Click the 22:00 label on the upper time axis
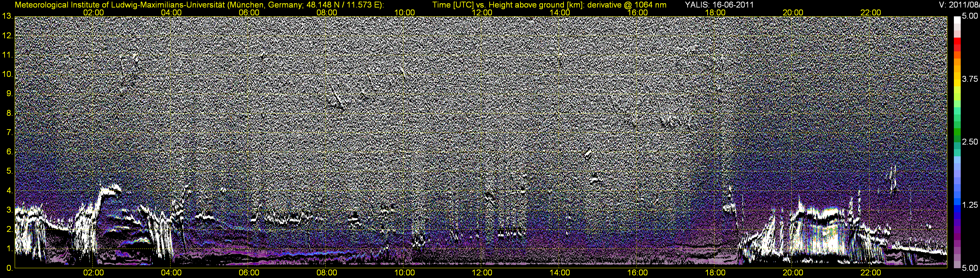 coord(871,12)
